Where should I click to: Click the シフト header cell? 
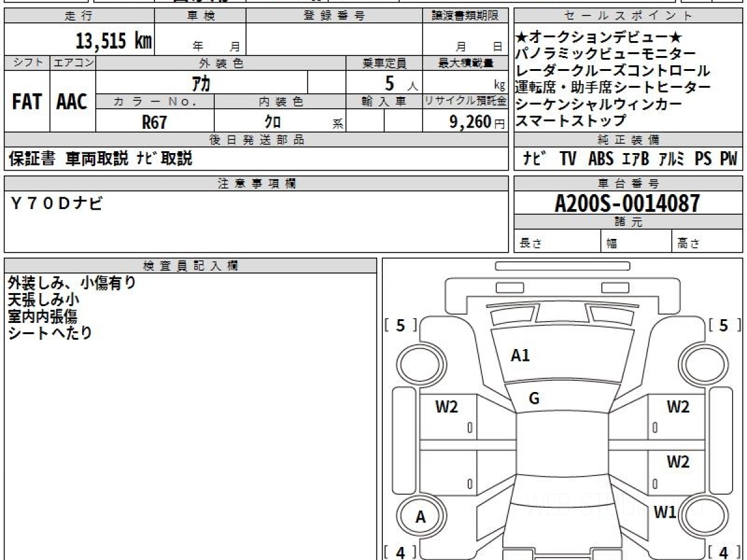click(x=27, y=63)
